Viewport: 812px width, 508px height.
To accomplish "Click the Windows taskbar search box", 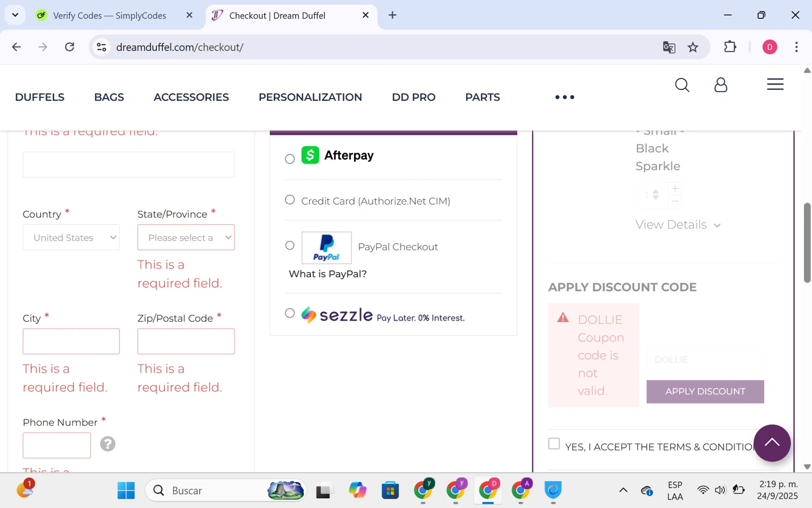I will [x=226, y=491].
